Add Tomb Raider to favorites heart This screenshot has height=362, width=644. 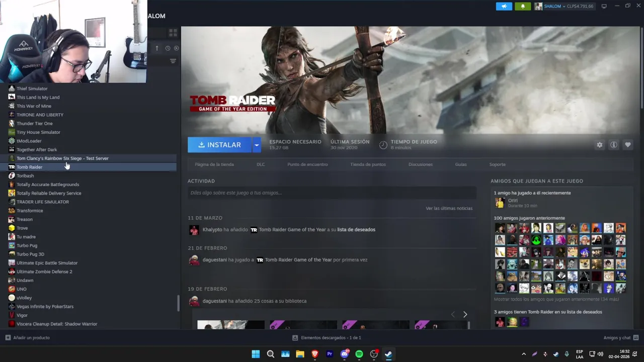628,145
